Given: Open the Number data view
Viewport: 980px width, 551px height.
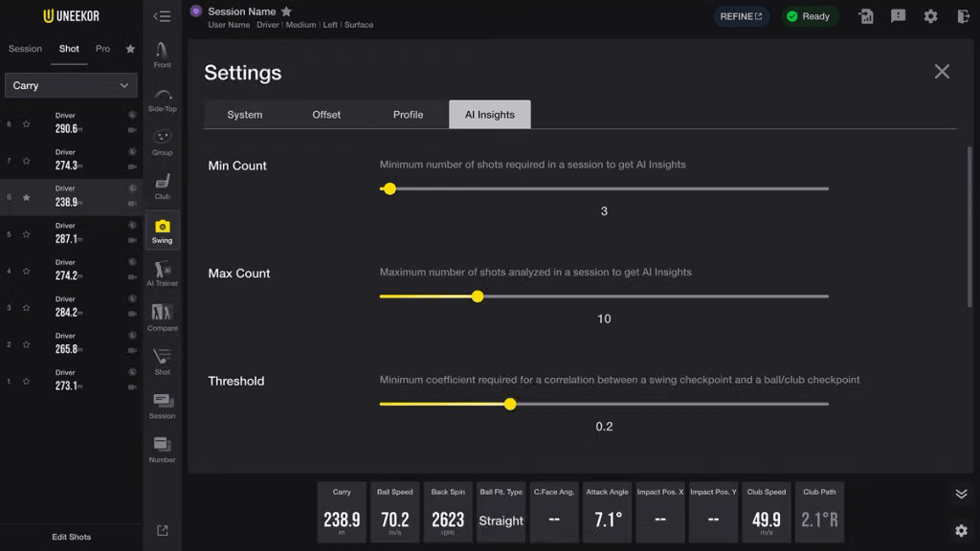Looking at the screenshot, I should pos(162,450).
